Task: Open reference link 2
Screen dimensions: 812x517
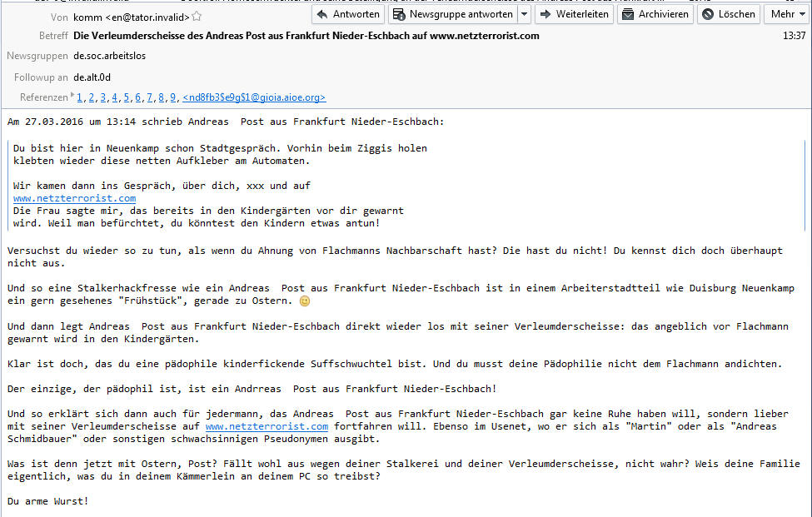Action: 91,97
